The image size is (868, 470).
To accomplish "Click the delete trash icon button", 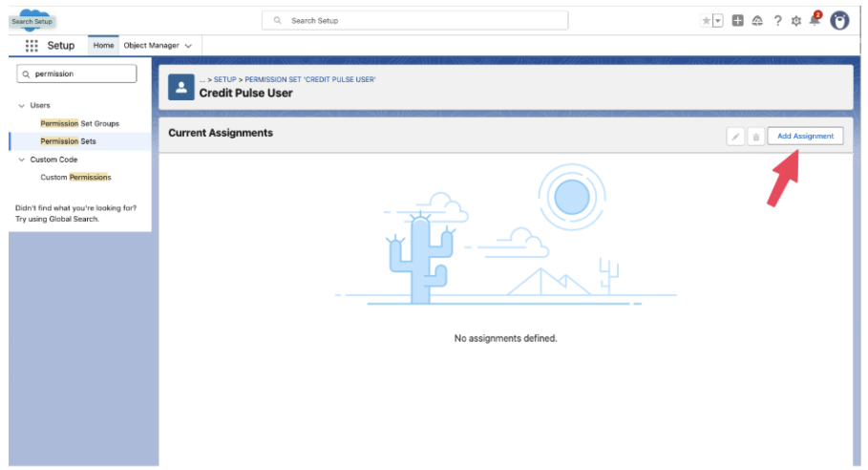I will pos(755,137).
